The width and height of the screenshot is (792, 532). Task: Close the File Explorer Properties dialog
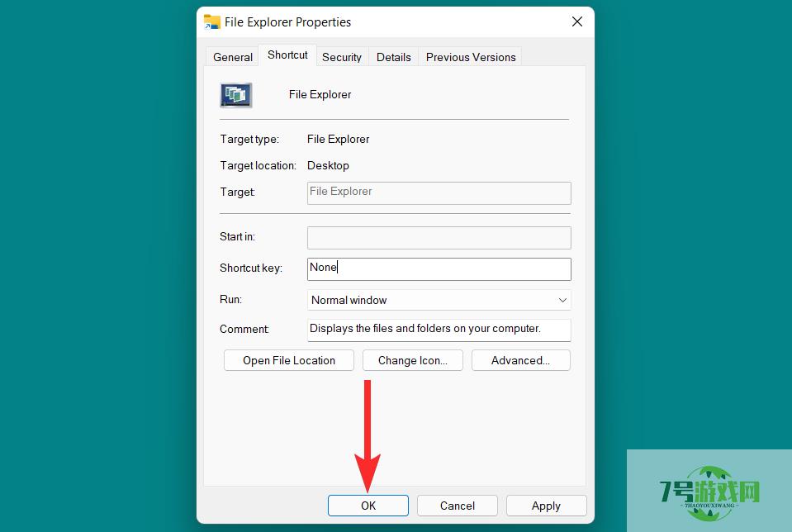(x=576, y=21)
